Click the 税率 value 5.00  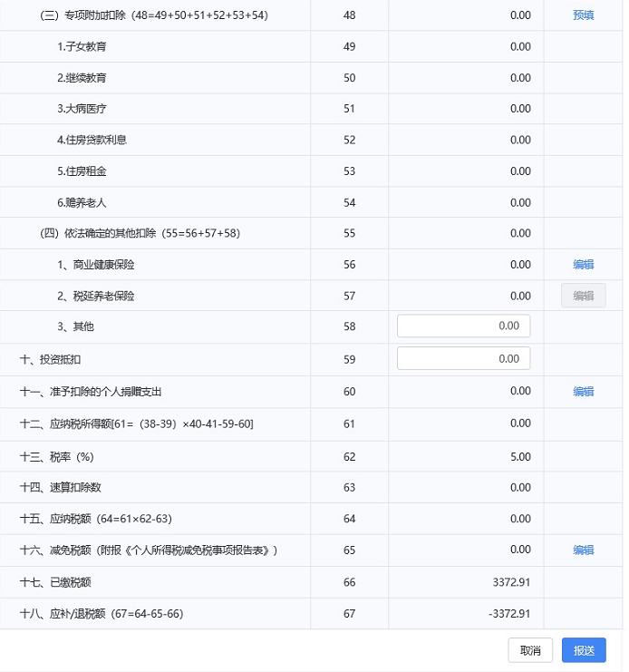520,457
